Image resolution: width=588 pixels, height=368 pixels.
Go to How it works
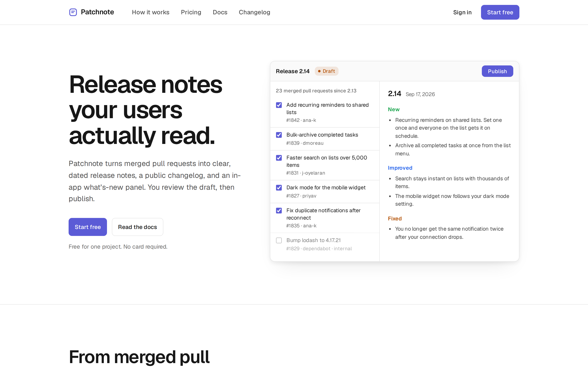pos(151,12)
